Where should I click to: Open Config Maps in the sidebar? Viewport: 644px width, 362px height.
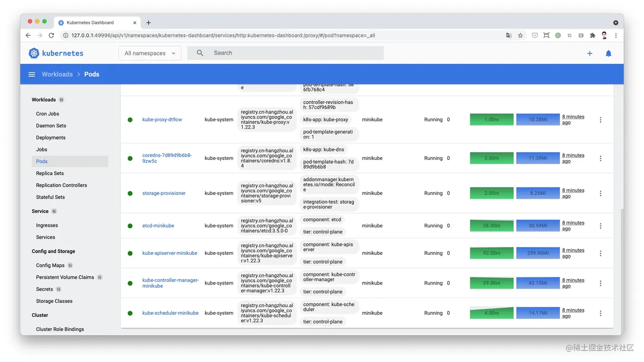(50, 265)
